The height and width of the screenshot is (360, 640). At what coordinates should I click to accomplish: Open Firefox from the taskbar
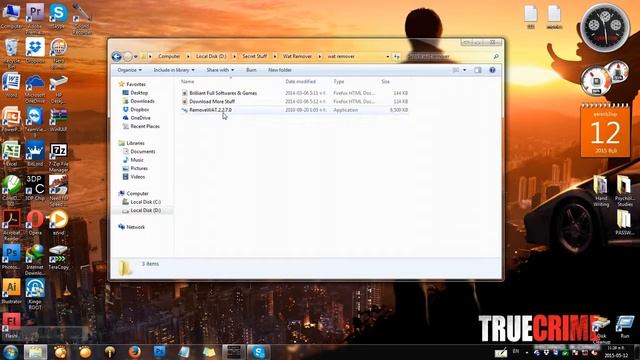[x=134, y=352]
